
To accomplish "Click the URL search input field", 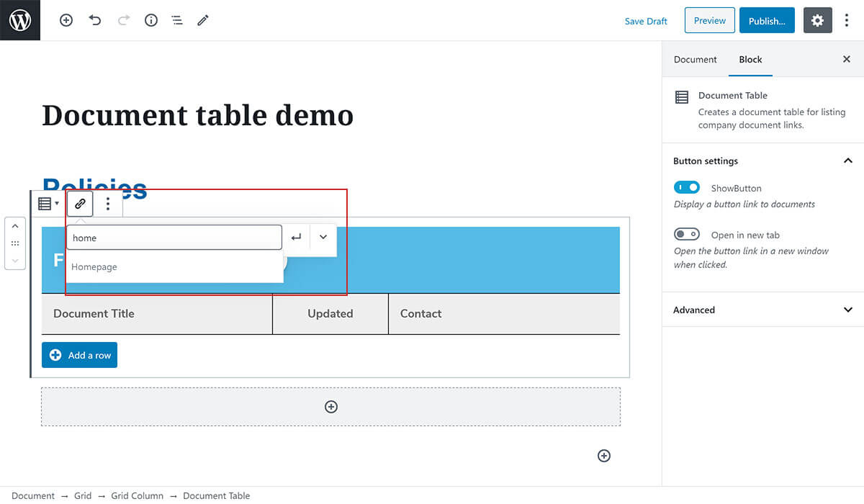I will pos(174,238).
